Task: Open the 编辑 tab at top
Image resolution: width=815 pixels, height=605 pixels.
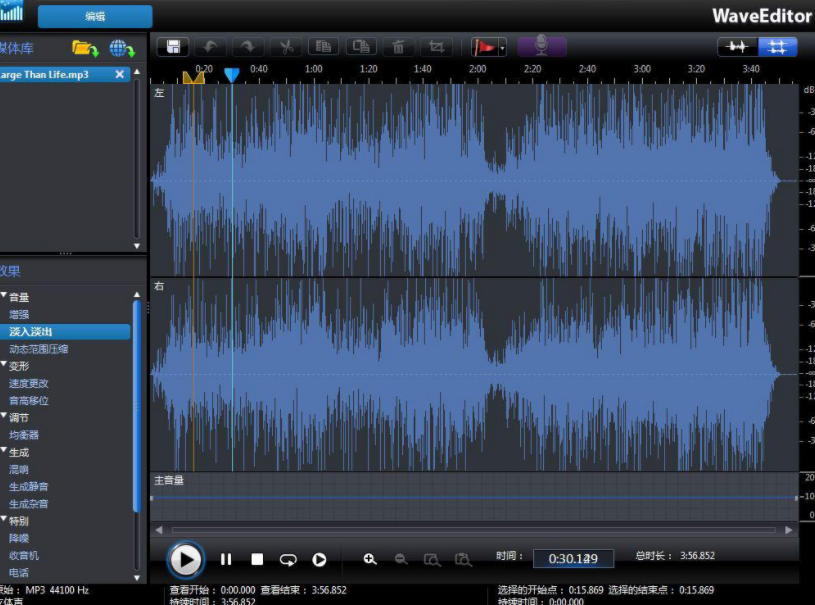Action: [95, 17]
